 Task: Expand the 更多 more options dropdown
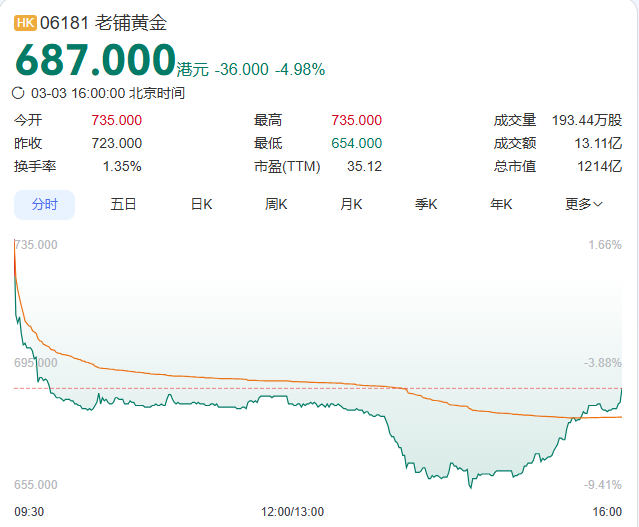pos(583,204)
